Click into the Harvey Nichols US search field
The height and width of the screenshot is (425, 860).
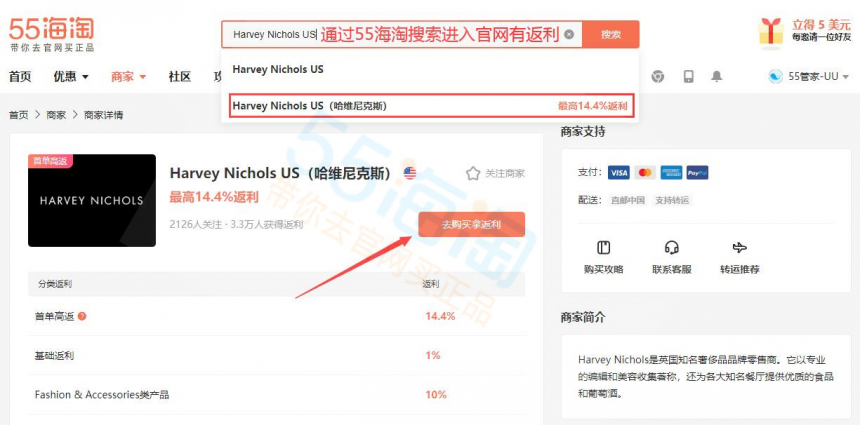tap(401, 35)
